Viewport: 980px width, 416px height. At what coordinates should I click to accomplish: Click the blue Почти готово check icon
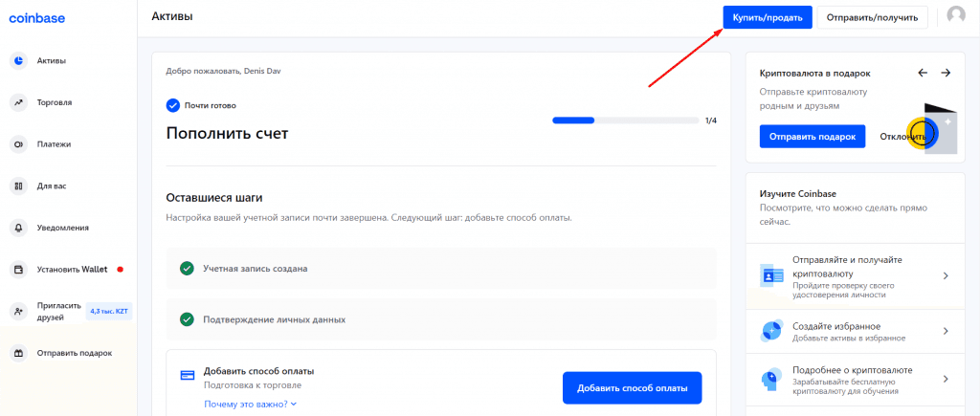[173, 105]
